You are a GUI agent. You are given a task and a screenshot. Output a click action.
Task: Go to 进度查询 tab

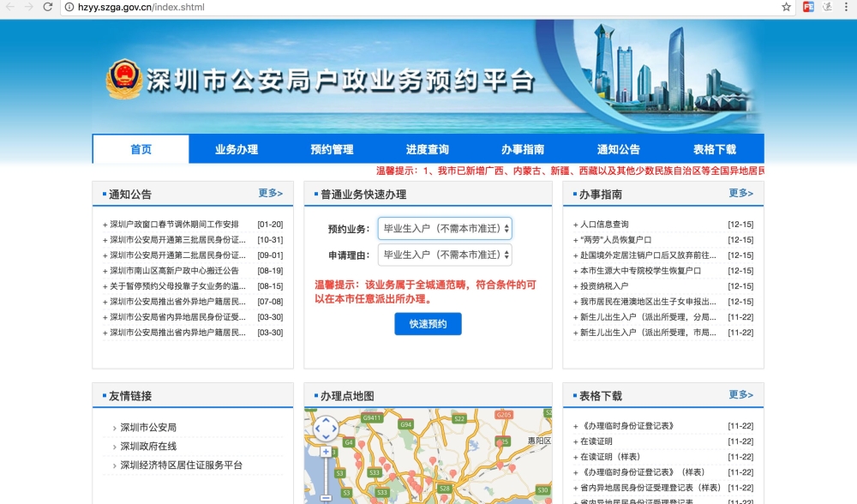(x=428, y=149)
